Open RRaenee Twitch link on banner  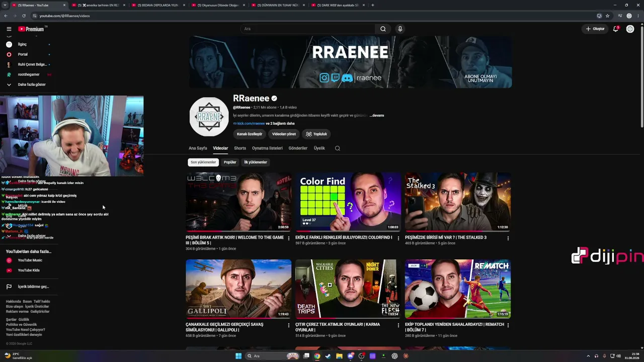click(336, 78)
